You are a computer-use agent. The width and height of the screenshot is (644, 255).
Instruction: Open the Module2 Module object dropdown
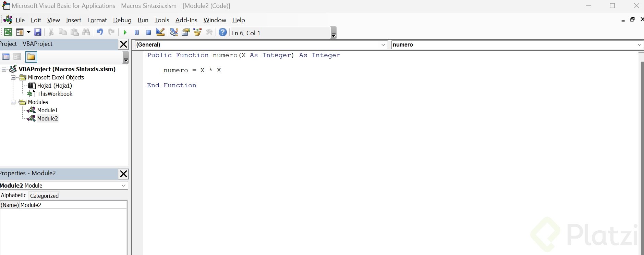123,186
